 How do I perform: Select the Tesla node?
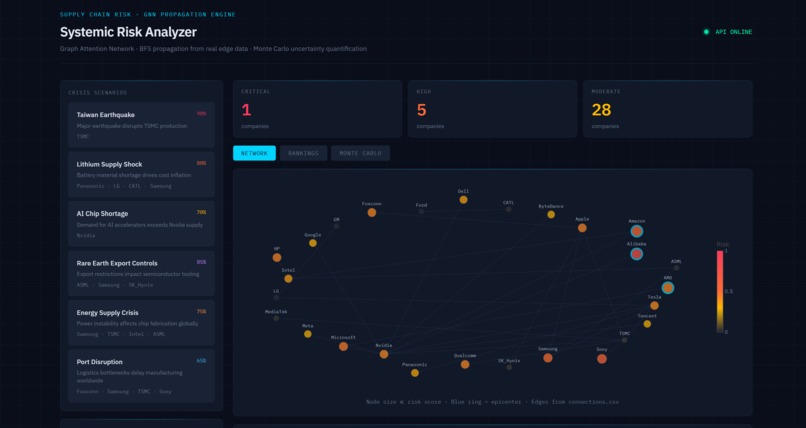pos(654,306)
